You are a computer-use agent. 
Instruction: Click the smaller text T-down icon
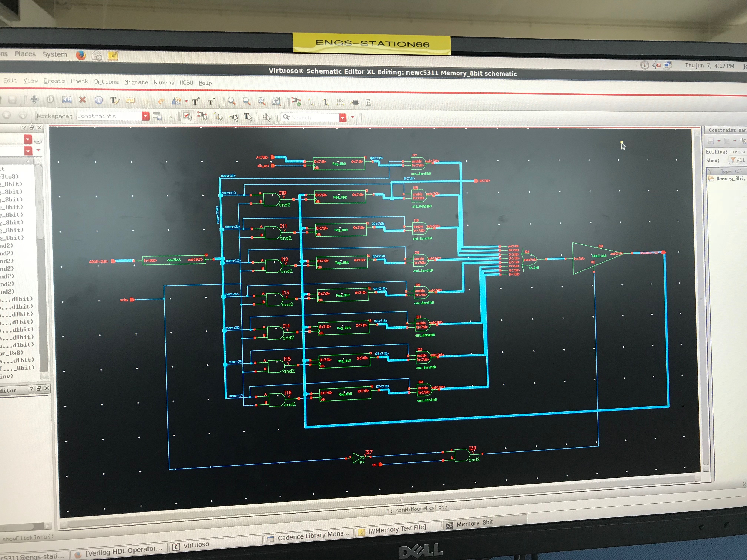211,101
